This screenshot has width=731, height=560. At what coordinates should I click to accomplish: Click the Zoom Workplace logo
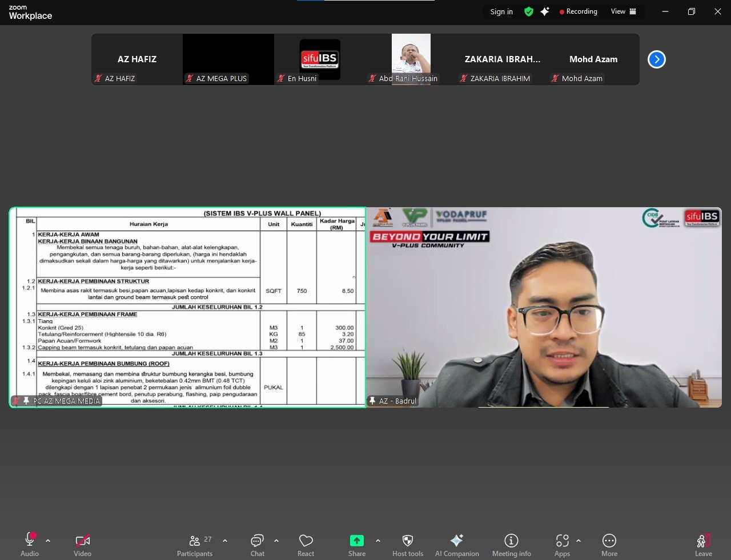(x=30, y=13)
